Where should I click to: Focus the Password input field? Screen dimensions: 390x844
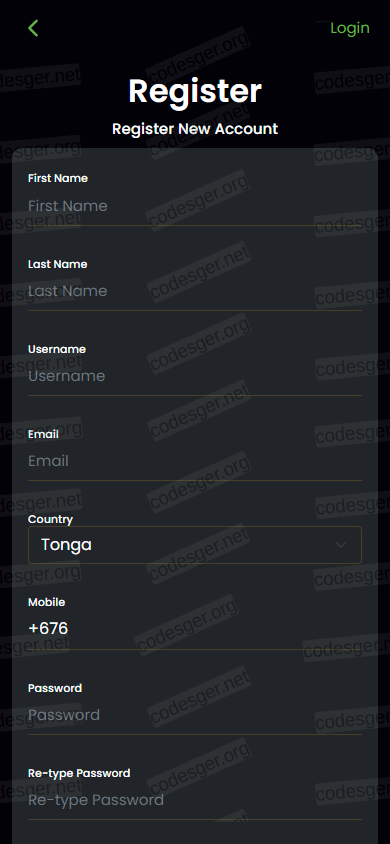195,715
